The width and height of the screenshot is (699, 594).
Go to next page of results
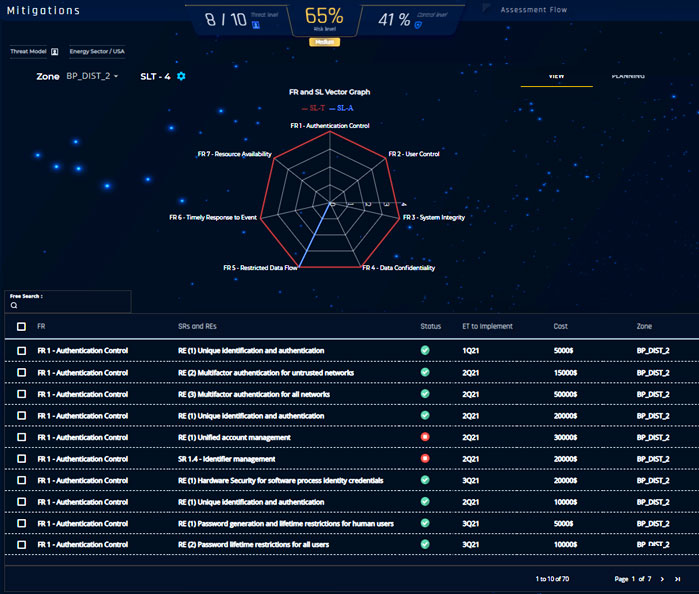click(x=662, y=579)
